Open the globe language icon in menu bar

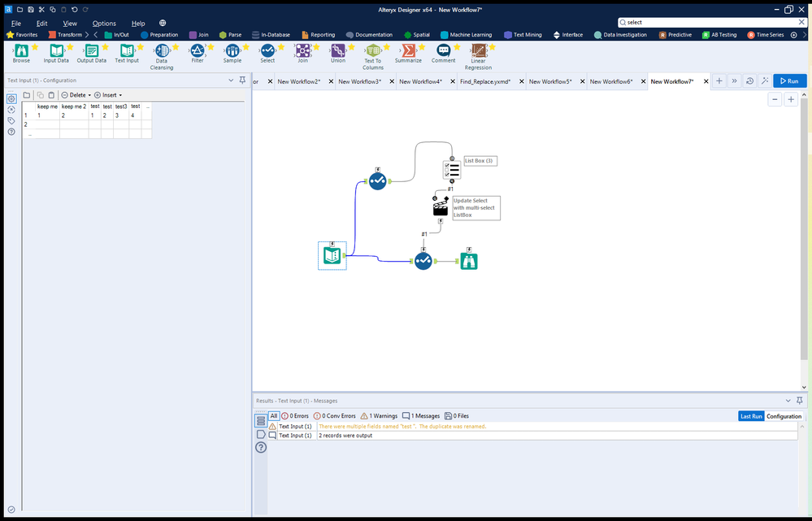pos(163,23)
